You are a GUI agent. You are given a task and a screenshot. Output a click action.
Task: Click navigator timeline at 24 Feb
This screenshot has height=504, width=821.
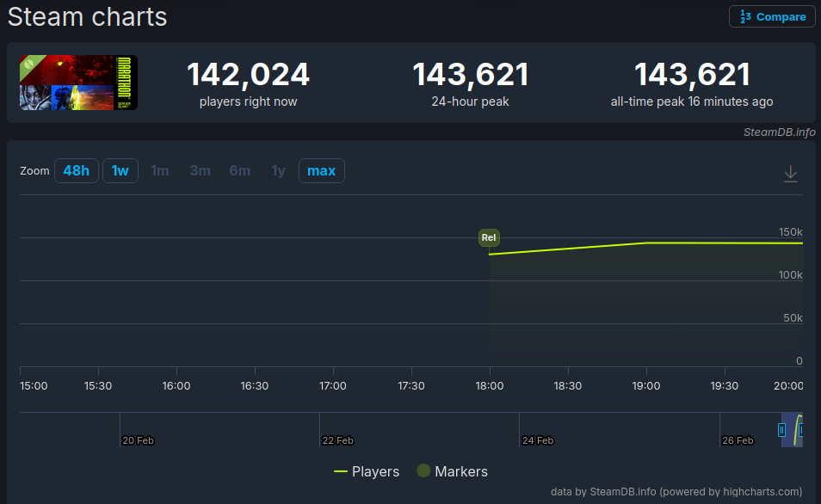pyautogui.click(x=538, y=440)
